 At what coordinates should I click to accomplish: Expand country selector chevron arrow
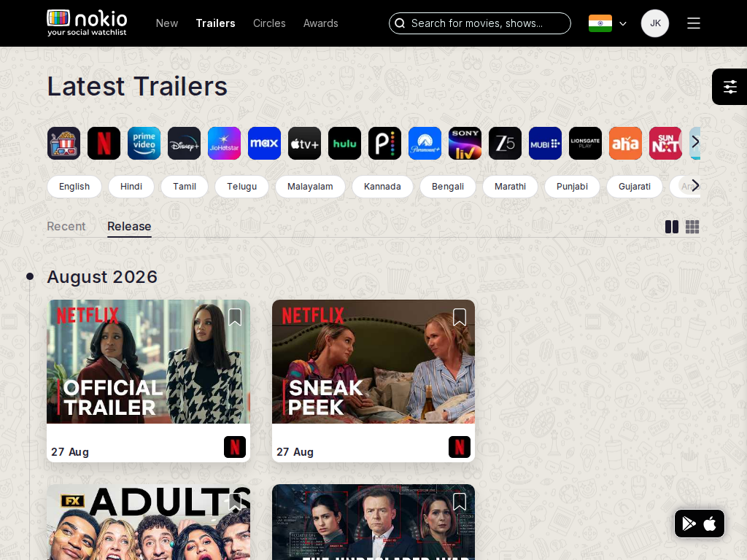pos(623,23)
